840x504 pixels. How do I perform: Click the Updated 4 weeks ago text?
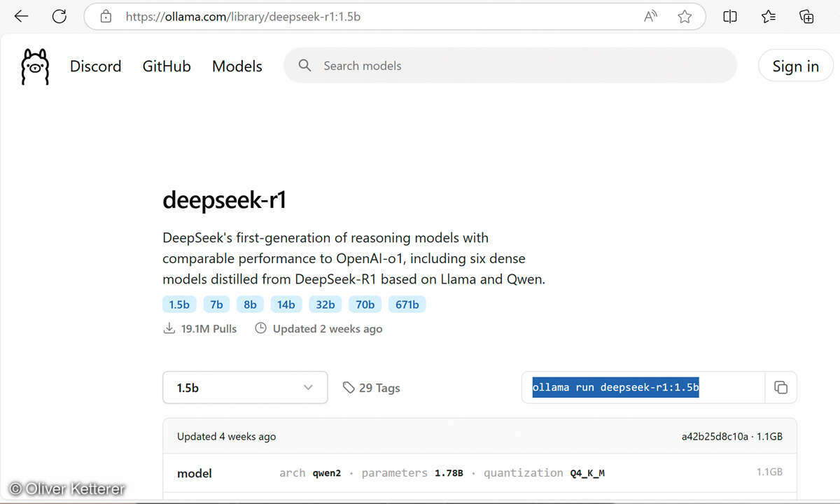(x=227, y=436)
